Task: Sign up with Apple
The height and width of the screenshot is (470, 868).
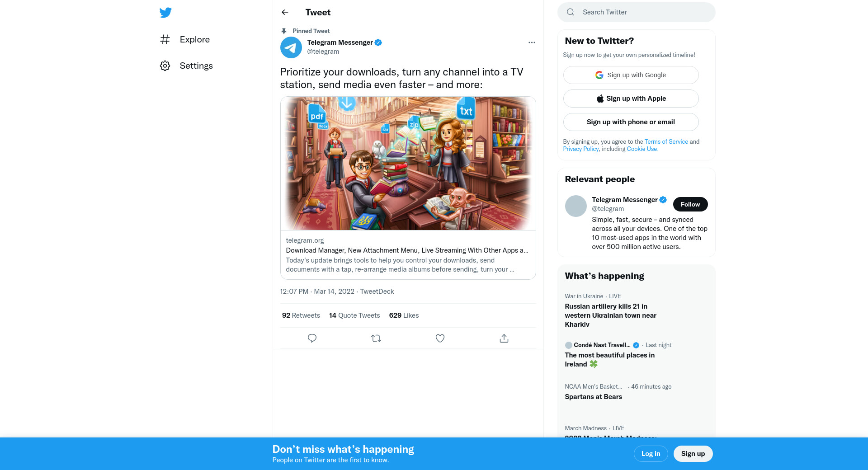Action: click(631, 99)
